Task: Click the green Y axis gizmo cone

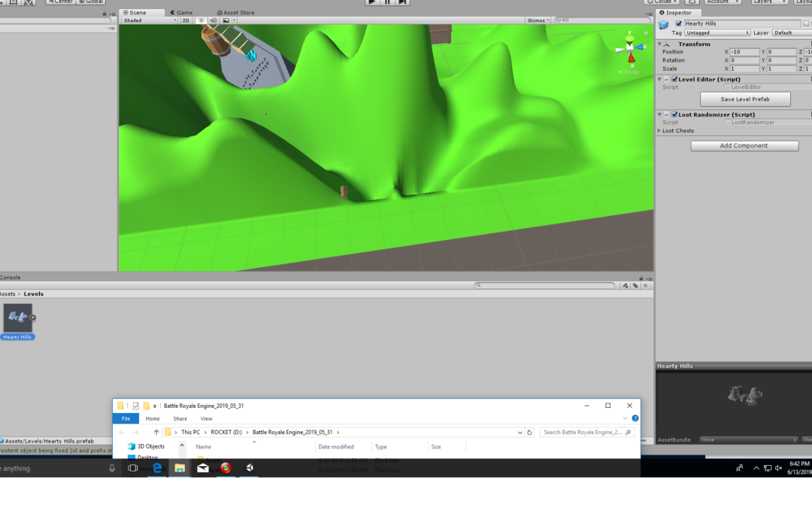Action: (630, 39)
